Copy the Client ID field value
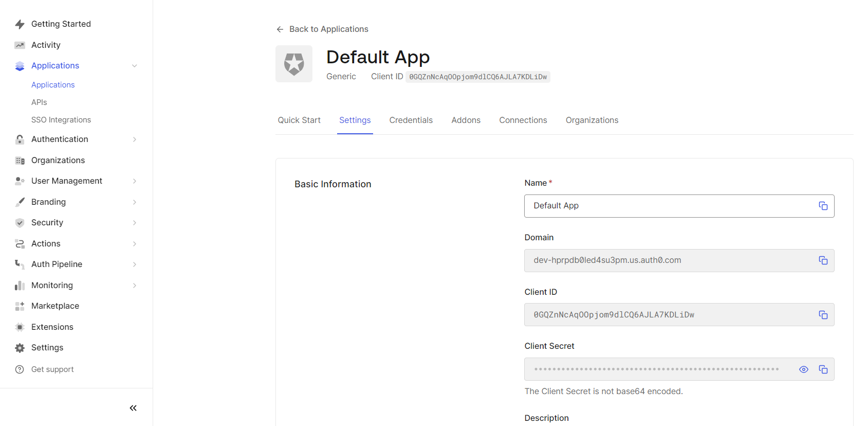Screen dimensions: 868x426 (823, 315)
